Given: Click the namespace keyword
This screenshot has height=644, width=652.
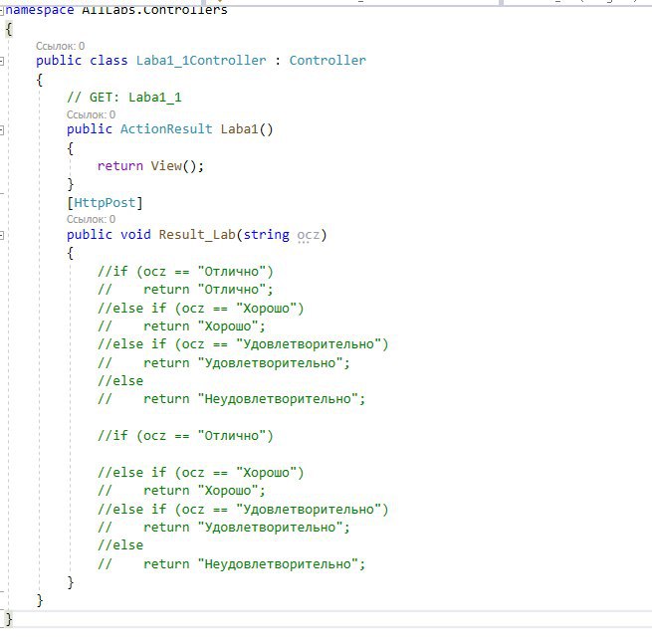Looking at the screenshot, I should [x=40, y=10].
